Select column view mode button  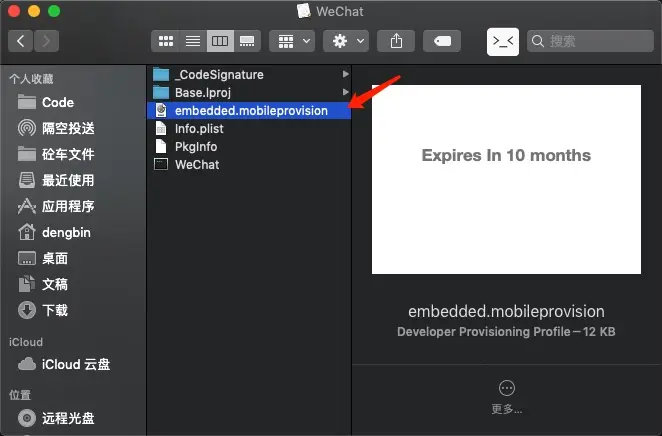click(x=220, y=41)
